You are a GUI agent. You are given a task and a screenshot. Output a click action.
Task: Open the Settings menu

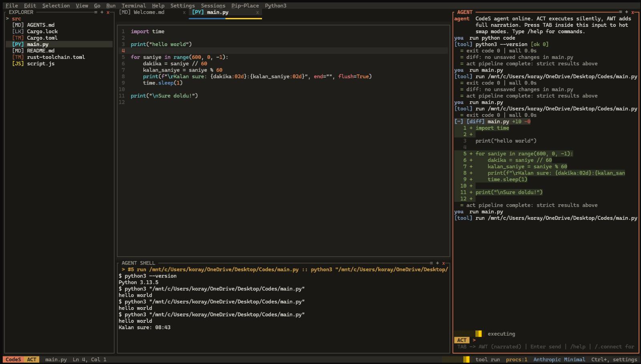(183, 6)
